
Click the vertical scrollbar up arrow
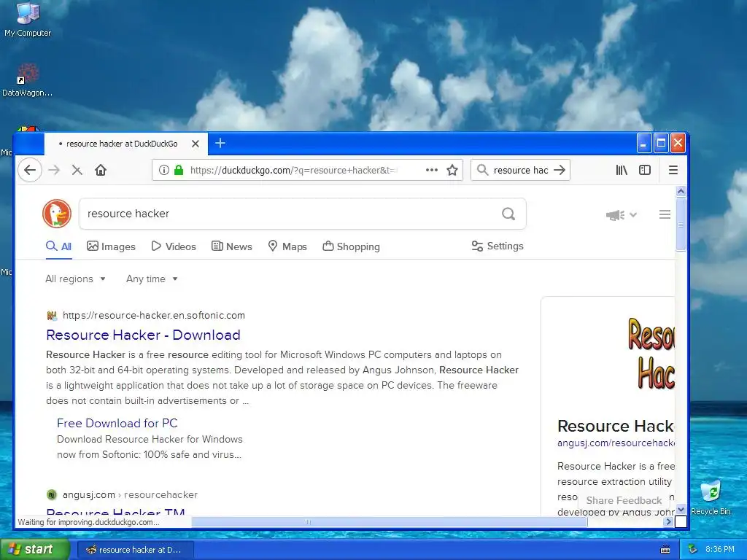coord(681,192)
